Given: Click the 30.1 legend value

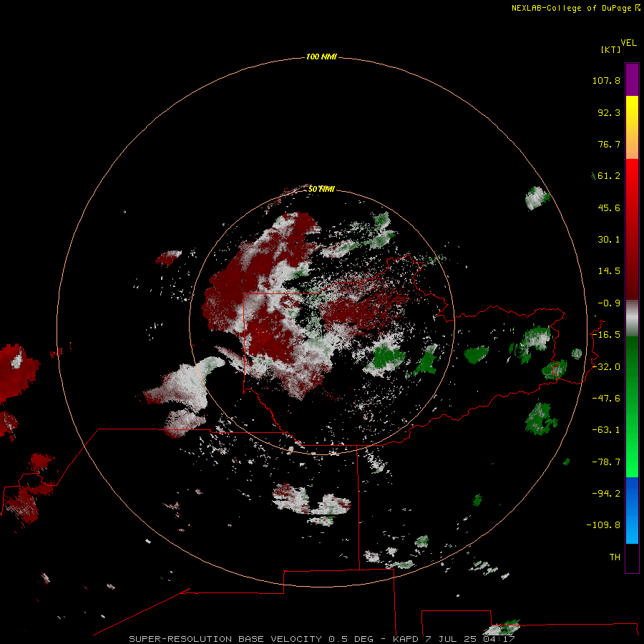Looking at the screenshot, I should coord(609,240).
